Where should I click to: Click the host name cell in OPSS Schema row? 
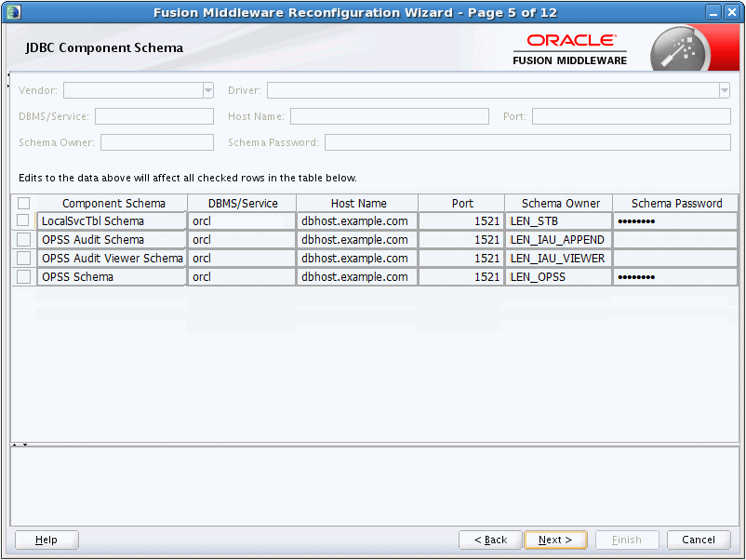(357, 276)
